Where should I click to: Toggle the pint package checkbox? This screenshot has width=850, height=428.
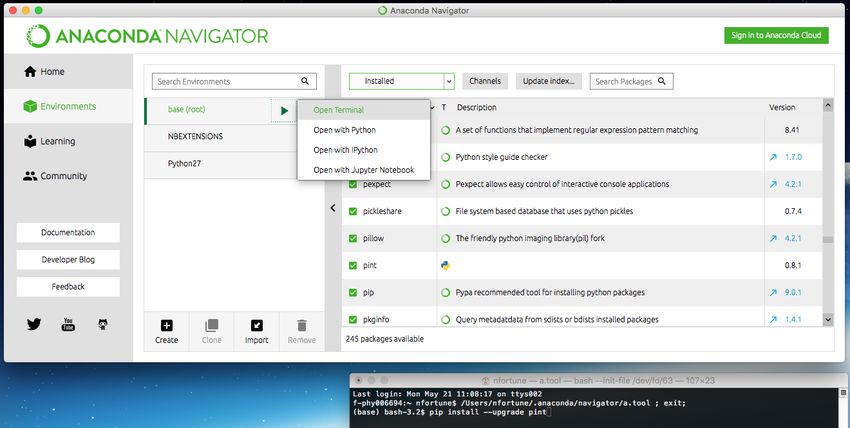(x=353, y=265)
